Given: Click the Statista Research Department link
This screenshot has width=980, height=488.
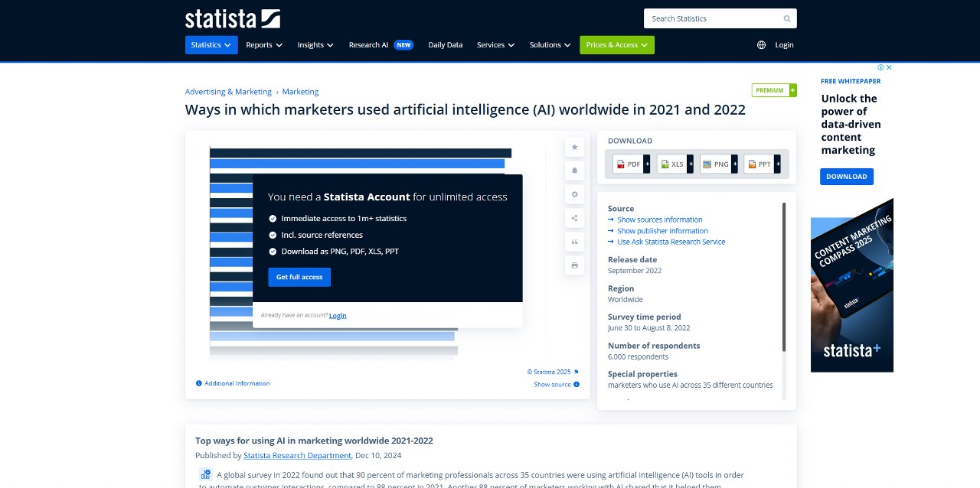Looking at the screenshot, I should click(x=297, y=455).
